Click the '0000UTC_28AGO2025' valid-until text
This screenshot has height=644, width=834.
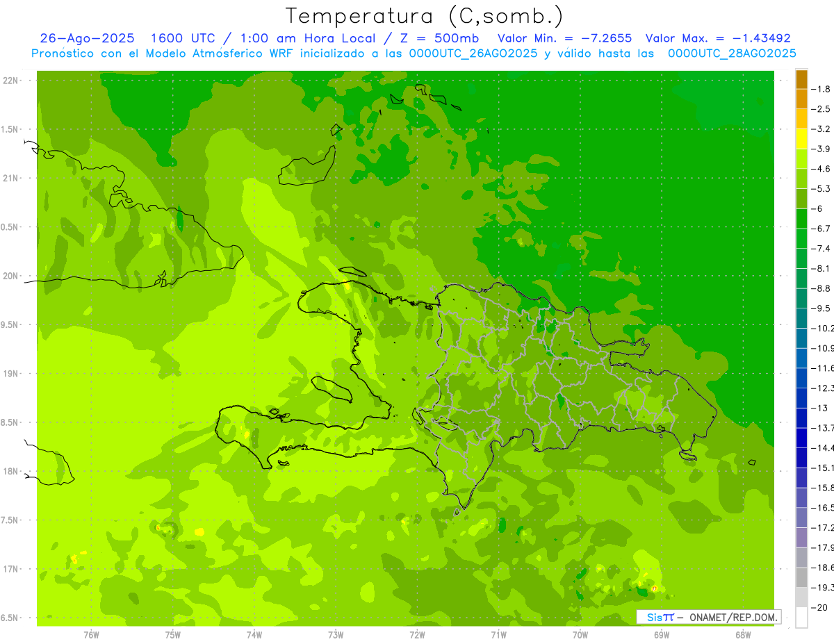[x=732, y=53]
